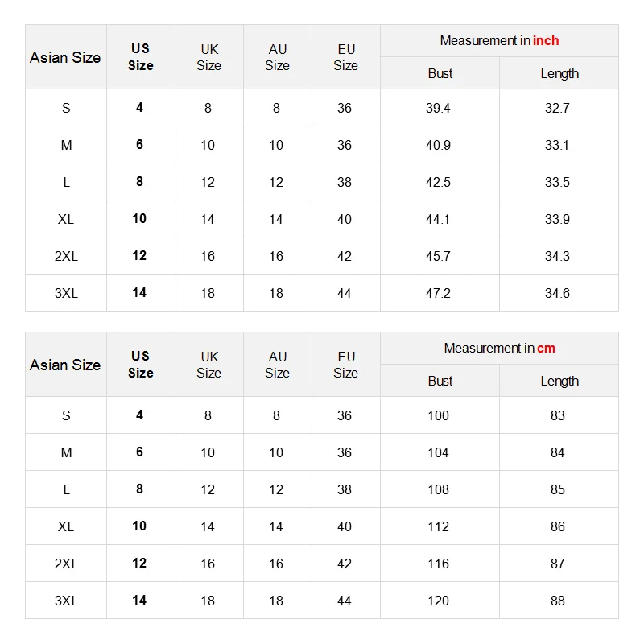
Task: Click the length value 83 cell
Action: tap(558, 415)
